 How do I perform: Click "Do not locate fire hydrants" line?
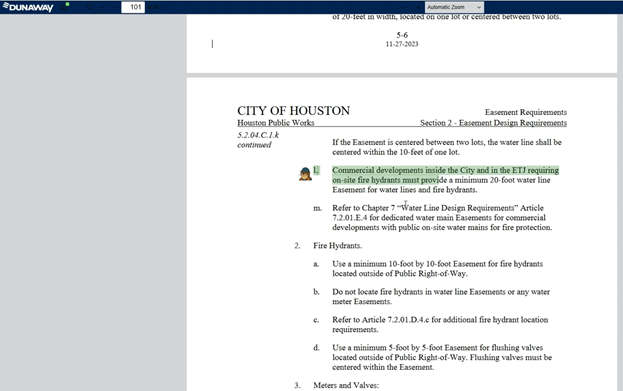coord(441,292)
